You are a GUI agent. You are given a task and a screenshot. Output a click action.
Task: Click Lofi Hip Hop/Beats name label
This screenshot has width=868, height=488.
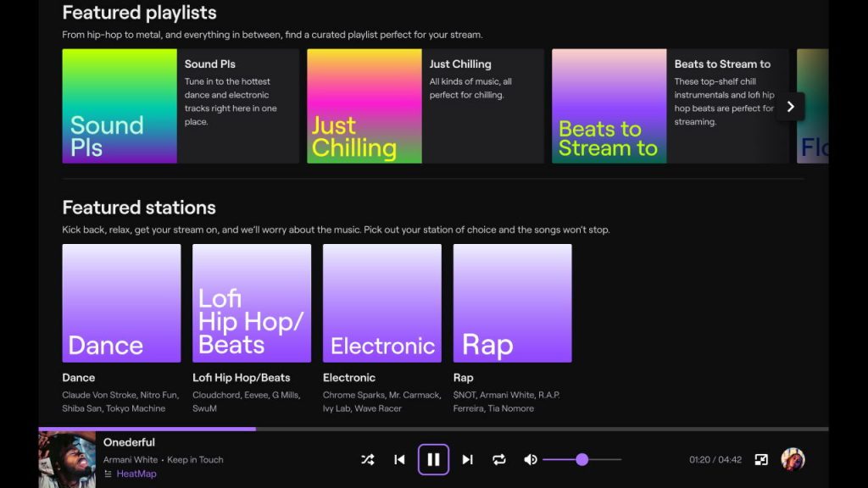tap(242, 377)
